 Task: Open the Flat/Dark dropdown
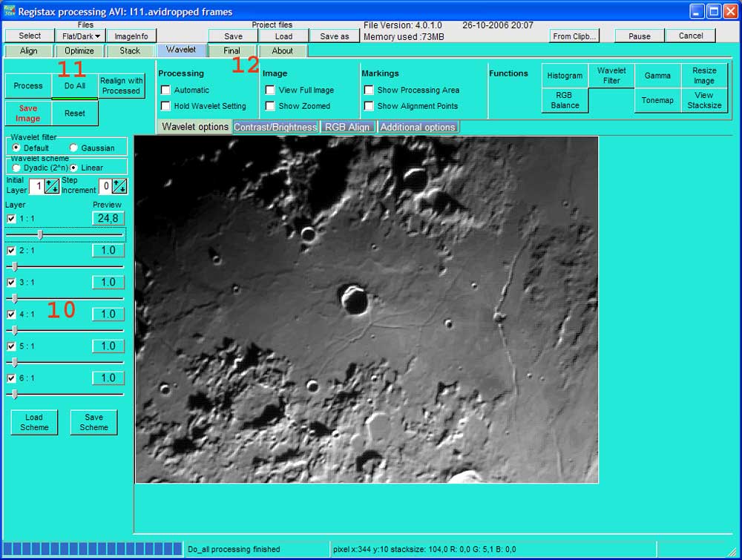point(81,36)
